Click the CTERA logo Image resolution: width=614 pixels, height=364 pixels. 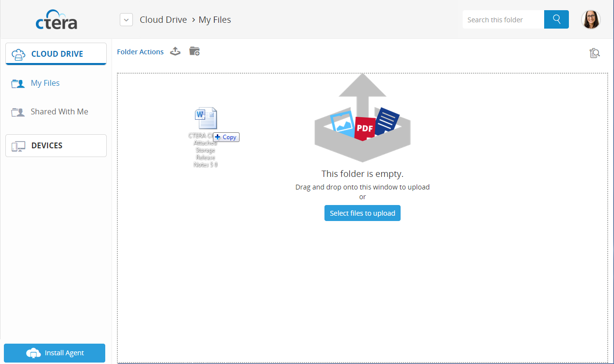coord(56,19)
